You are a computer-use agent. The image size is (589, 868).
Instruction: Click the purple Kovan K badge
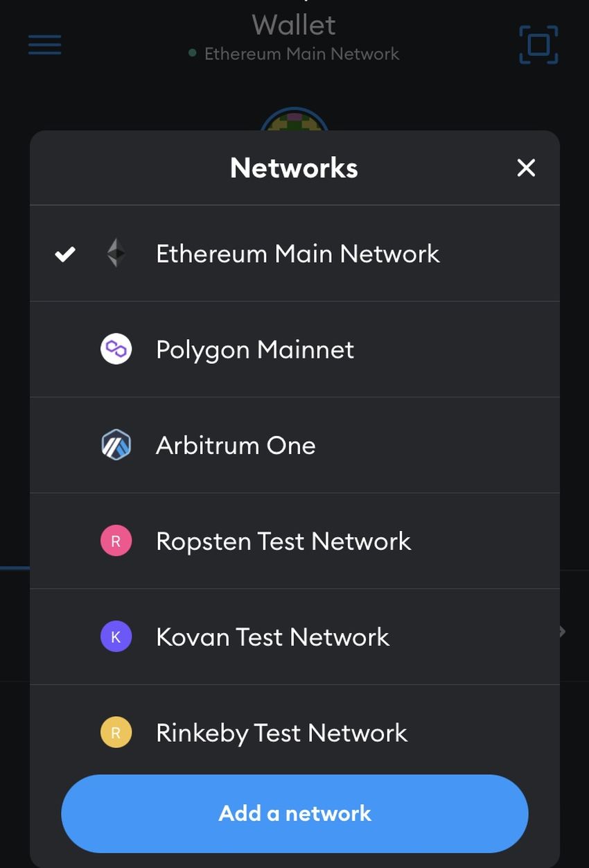point(116,636)
